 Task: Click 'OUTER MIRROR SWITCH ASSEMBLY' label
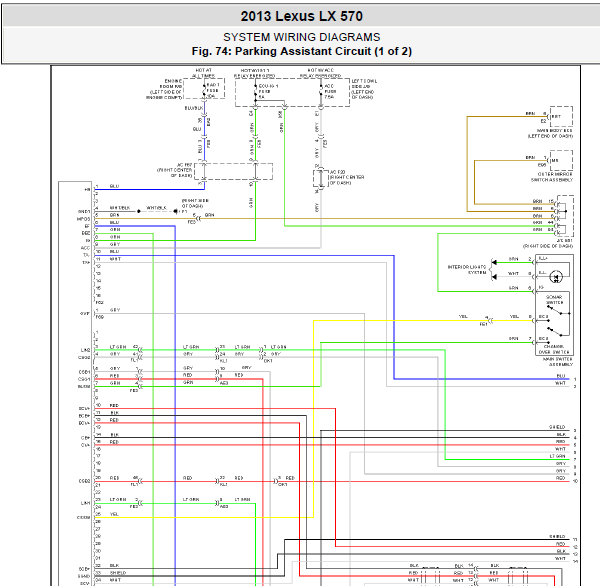coord(552,177)
